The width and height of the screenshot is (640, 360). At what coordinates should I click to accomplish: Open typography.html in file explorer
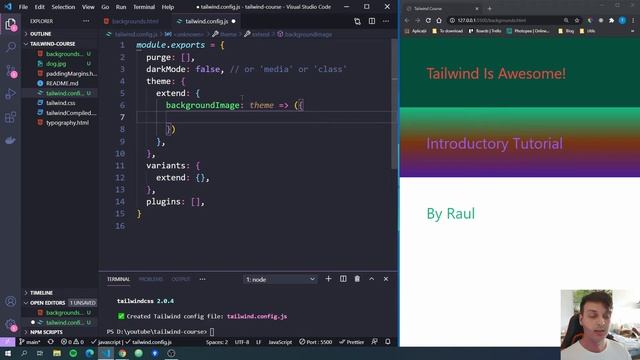(67, 122)
